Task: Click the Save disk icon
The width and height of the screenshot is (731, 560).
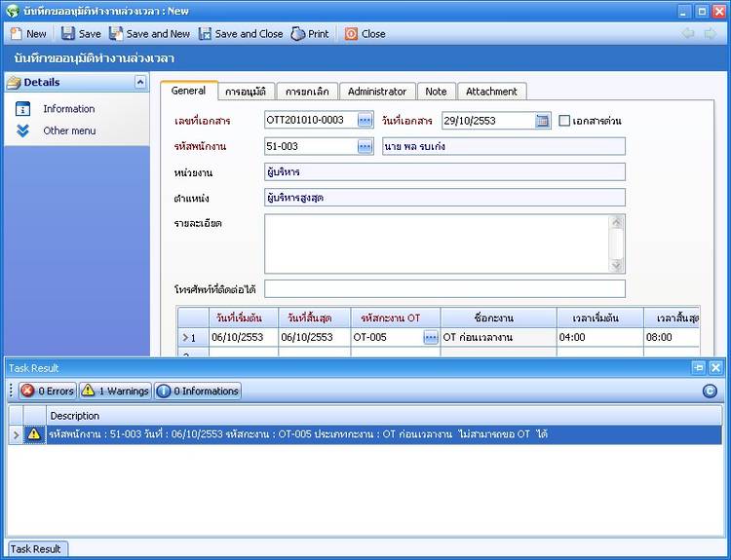Action: (x=68, y=33)
